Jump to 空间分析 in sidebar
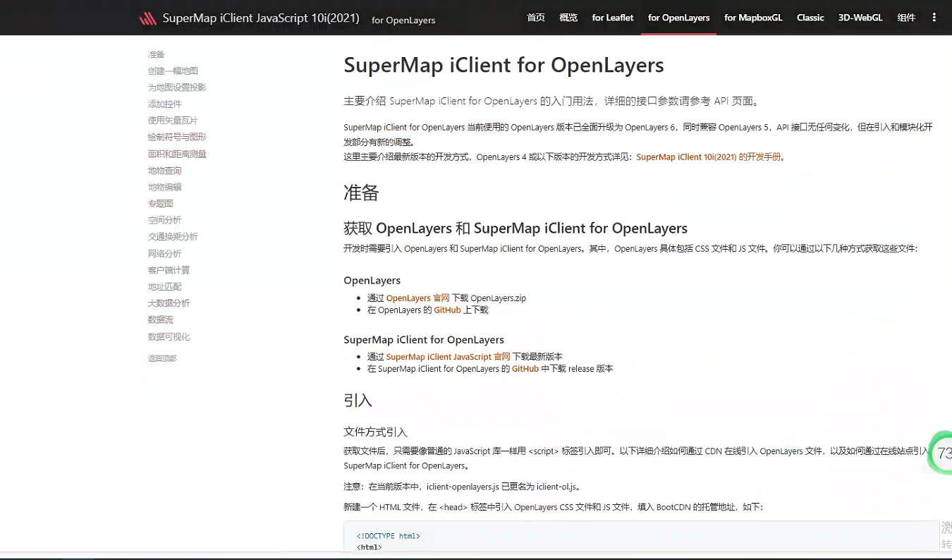The width and height of the screenshot is (952, 560). (165, 220)
